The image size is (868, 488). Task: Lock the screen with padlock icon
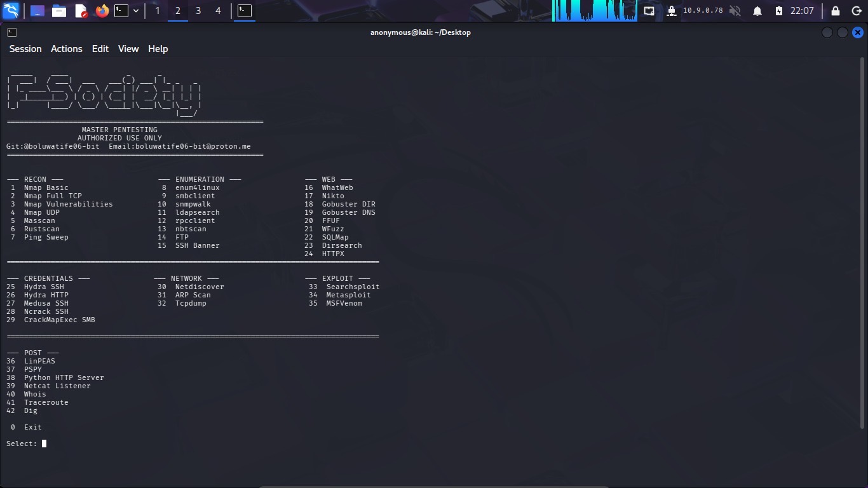pos(836,11)
